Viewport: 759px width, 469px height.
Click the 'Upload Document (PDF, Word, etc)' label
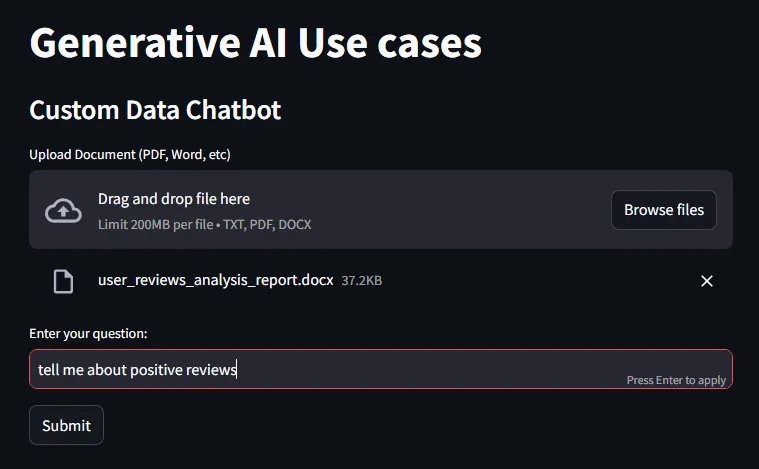tap(130, 155)
